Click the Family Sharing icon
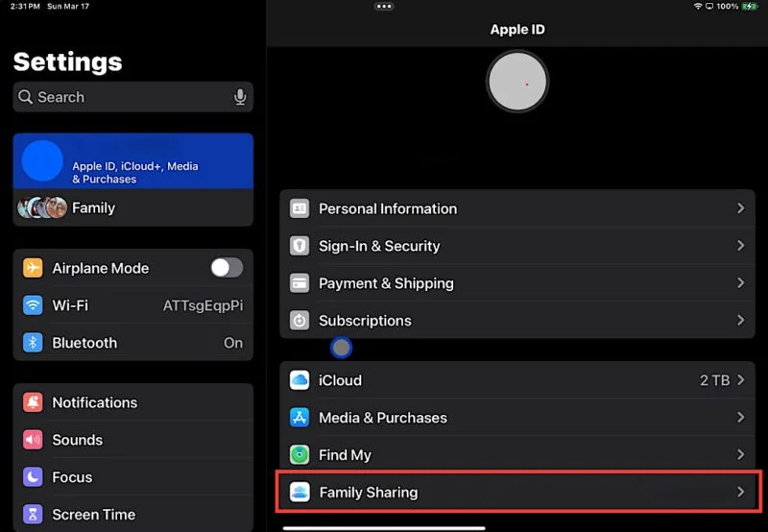The image size is (768, 532). [x=300, y=492]
